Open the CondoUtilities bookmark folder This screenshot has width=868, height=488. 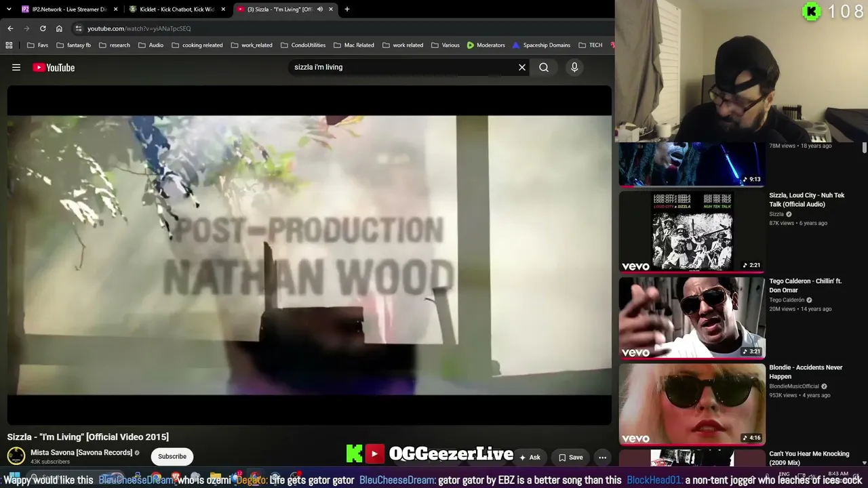(302, 45)
